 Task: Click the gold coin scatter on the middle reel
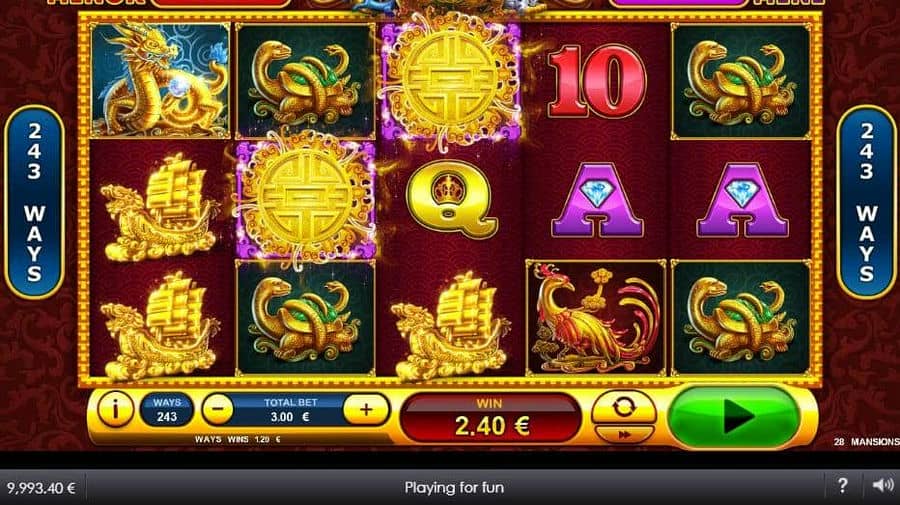click(x=451, y=81)
